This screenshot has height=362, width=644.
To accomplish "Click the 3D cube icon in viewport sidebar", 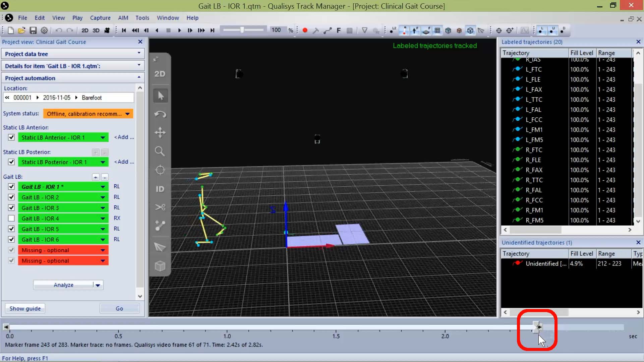I will [x=160, y=266].
